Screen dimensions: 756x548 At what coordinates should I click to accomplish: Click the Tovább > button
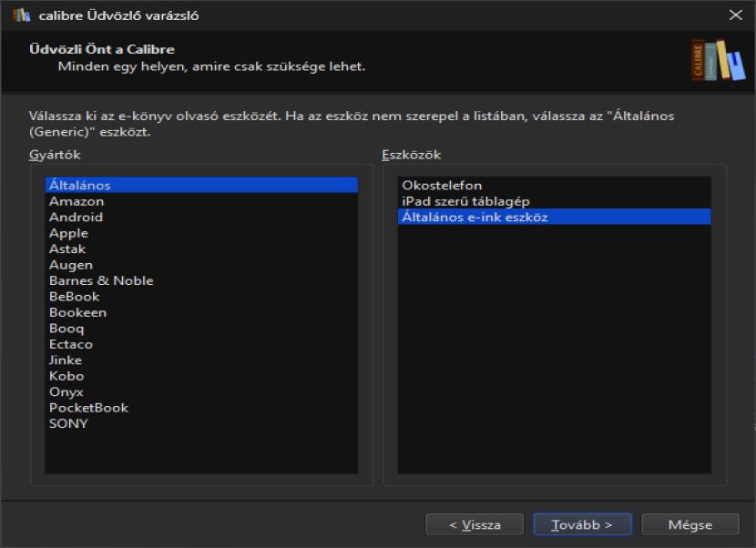582,524
